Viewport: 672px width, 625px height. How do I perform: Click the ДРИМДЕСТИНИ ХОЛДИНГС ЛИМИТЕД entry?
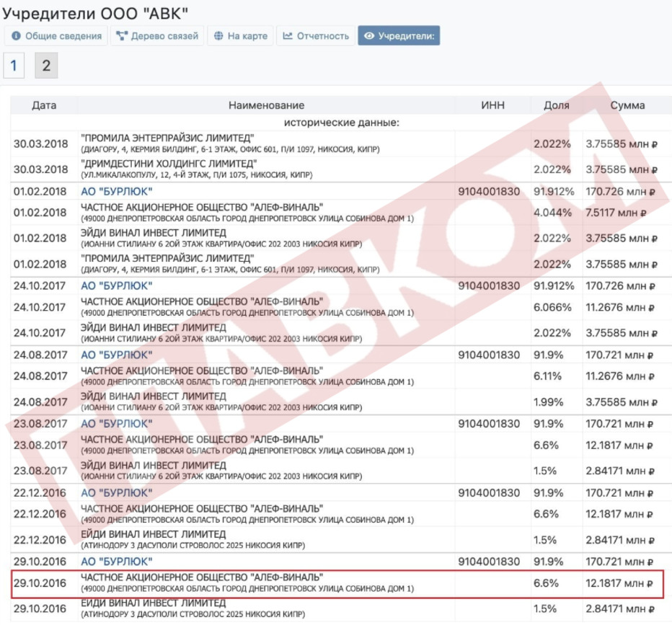click(x=169, y=164)
